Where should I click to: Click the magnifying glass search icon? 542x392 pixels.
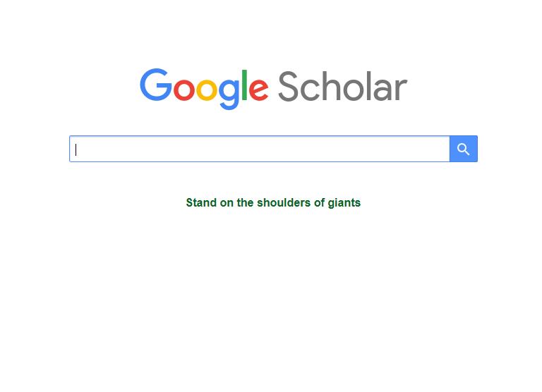463,149
